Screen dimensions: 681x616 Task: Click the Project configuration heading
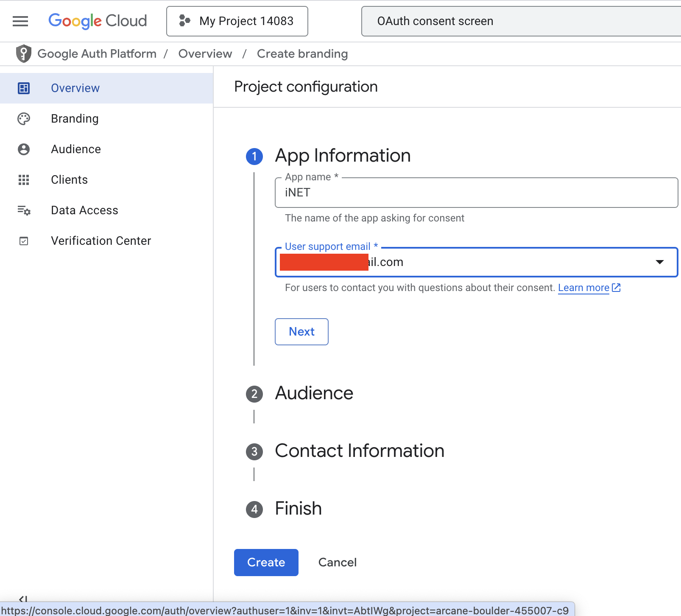[306, 87]
